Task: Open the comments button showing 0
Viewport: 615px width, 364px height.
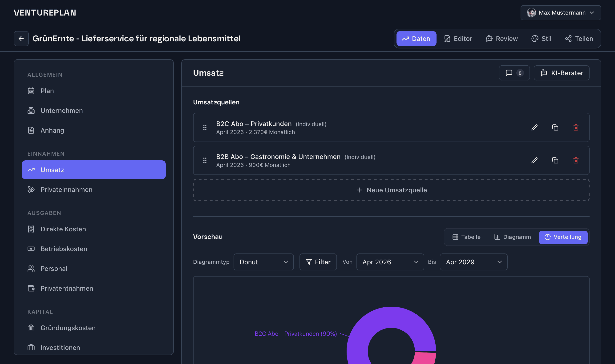Action: coord(514,73)
